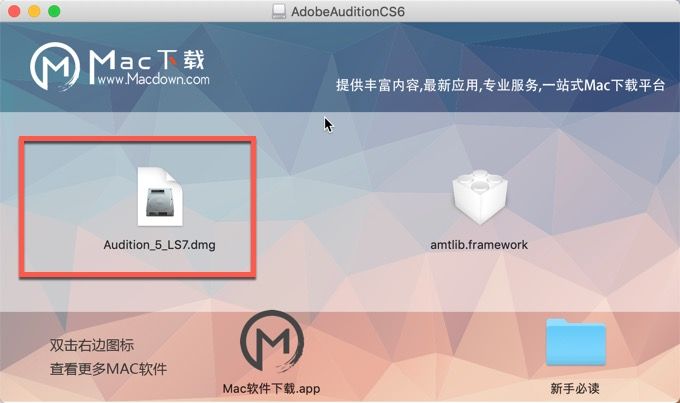The height and width of the screenshot is (403, 680).
Task: Zoom the window with green button
Action: point(54,11)
